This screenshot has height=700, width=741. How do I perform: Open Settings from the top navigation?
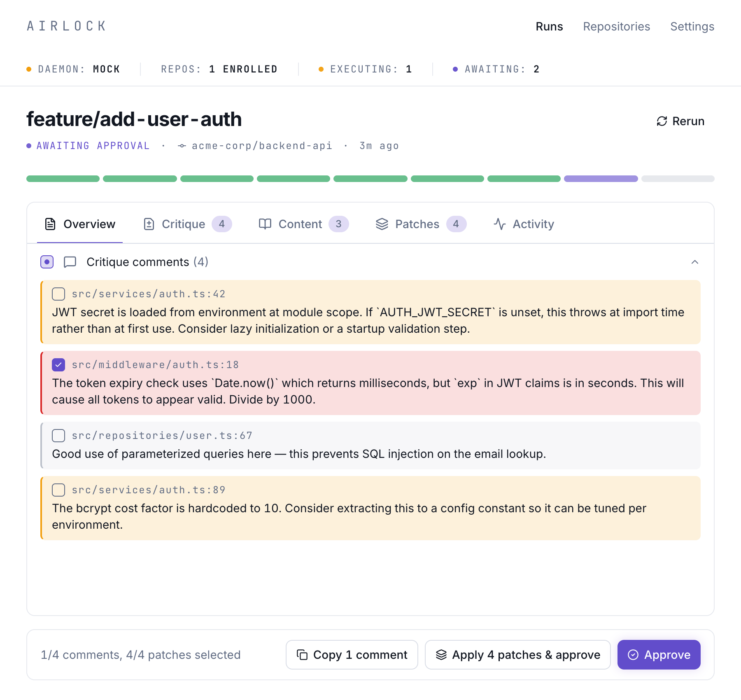point(692,26)
